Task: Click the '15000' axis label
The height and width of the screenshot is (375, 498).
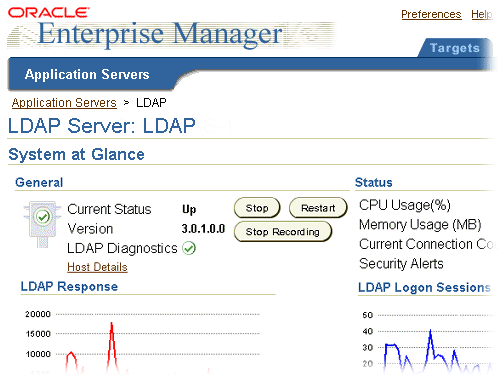Action: (38, 334)
